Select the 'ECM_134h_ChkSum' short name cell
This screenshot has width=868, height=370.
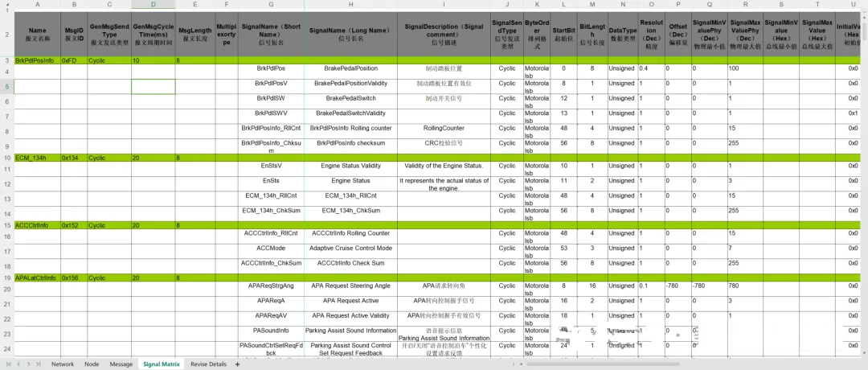[x=272, y=214]
